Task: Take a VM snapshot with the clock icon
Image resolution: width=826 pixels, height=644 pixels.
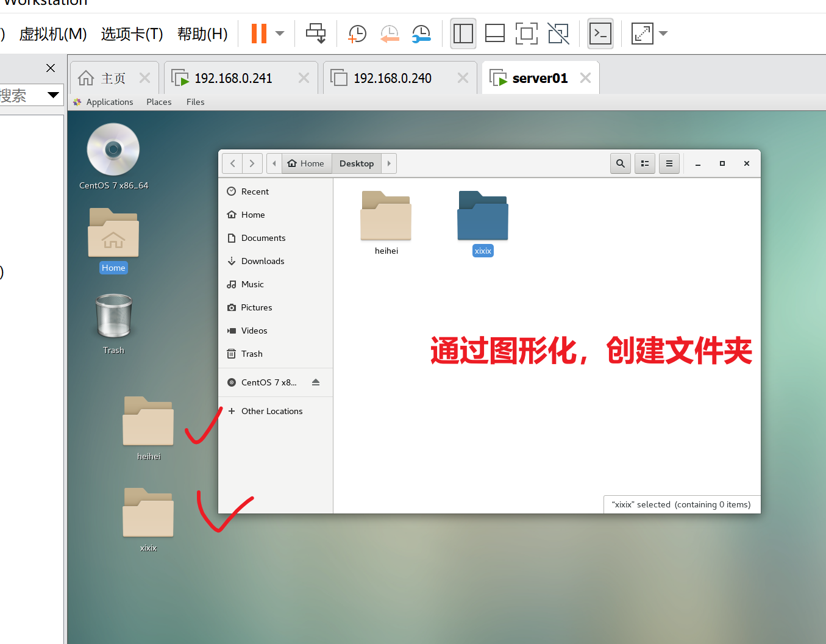Action: [357, 34]
